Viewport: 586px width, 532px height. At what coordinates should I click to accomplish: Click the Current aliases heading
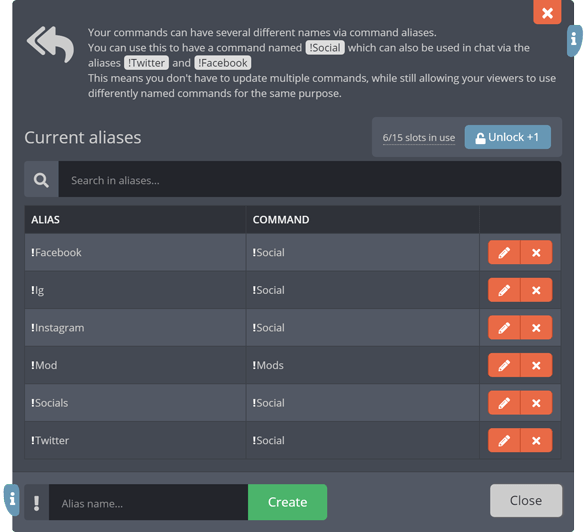[83, 137]
